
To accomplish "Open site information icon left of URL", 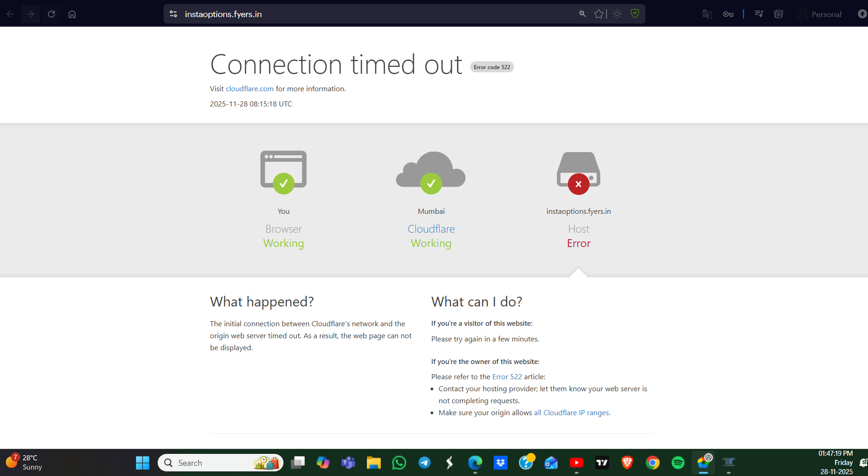I will point(173,14).
